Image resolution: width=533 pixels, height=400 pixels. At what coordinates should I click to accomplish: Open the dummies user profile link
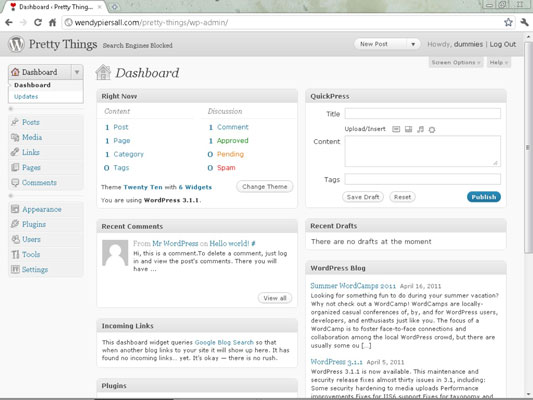468,44
